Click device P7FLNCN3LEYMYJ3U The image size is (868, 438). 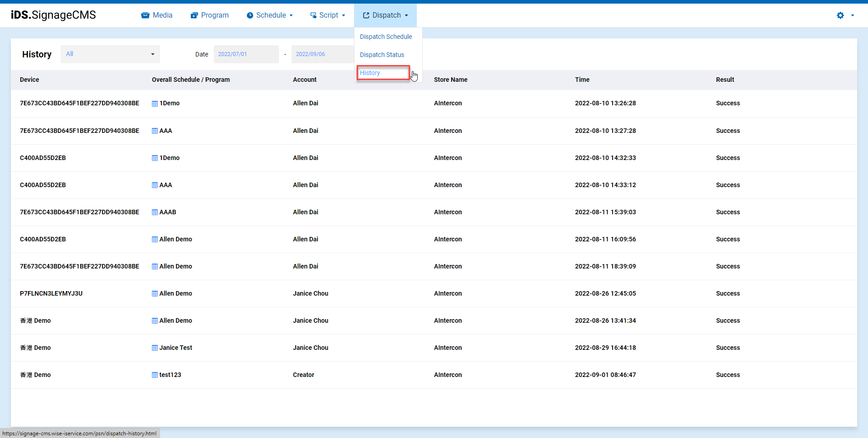pos(51,293)
